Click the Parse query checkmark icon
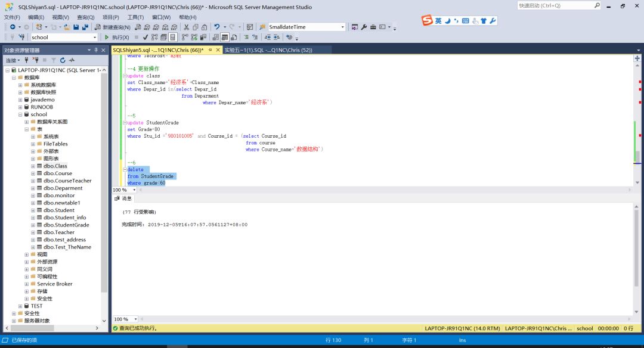Viewport: 644px width, 348px height. pos(145,38)
